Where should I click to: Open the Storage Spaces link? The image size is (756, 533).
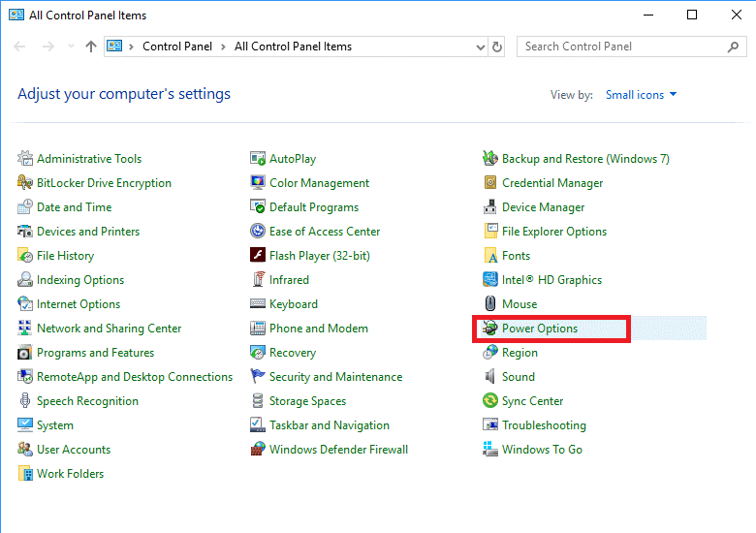(x=307, y=401)
